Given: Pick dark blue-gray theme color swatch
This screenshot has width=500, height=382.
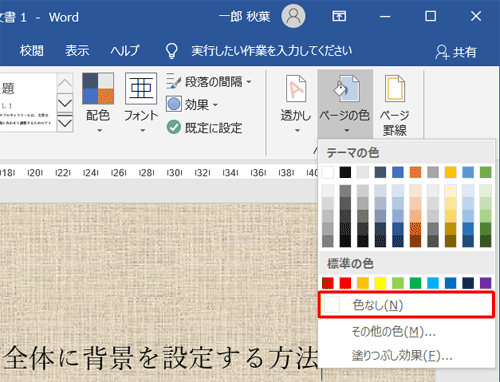Looking at the screenshot, I should pos(380,172).
